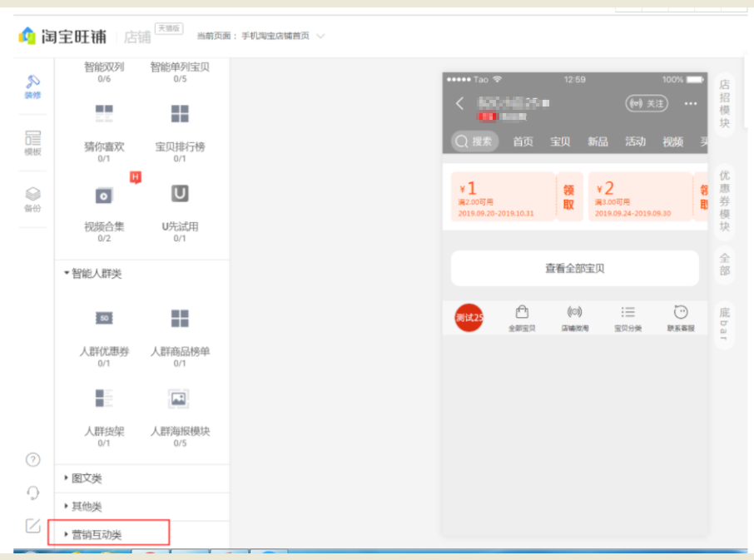Select the 视频合集 module icon

tap(104, 196)
